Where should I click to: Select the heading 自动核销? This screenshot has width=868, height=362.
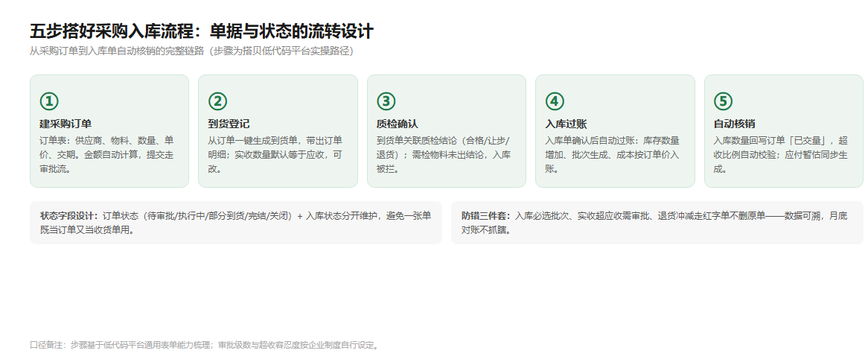click(735, 124)
